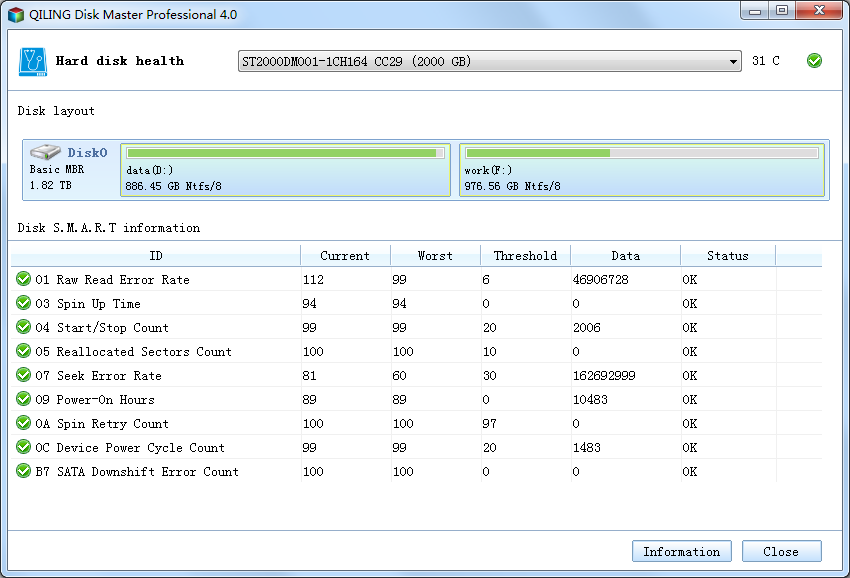Click the data (D:) usage bar
This screenshot has height=578, width=850.
tap(285, 153)
